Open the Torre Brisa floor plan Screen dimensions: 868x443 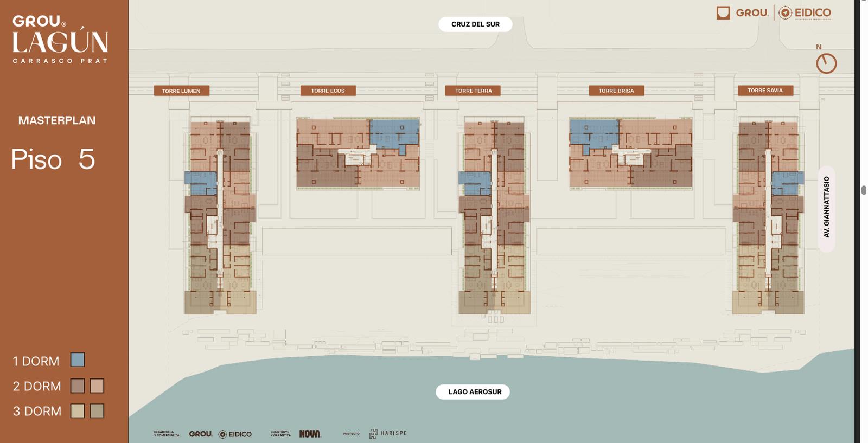tap(630, 153)
